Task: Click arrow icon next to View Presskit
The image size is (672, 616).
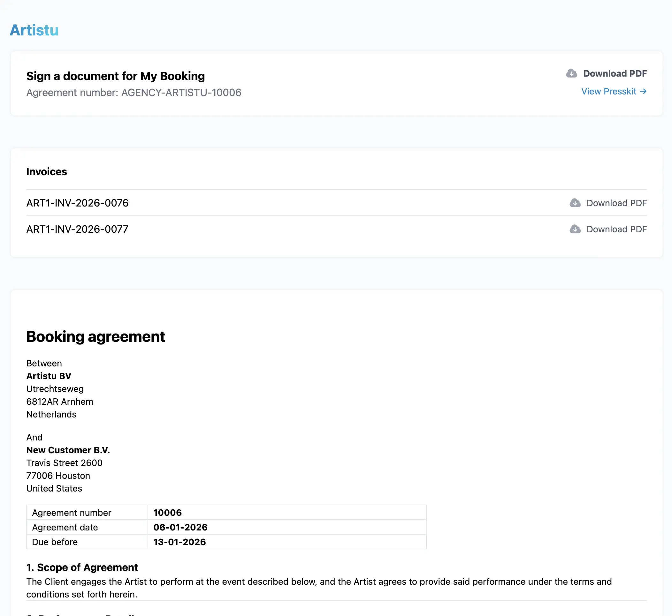Action: [643, 91]
